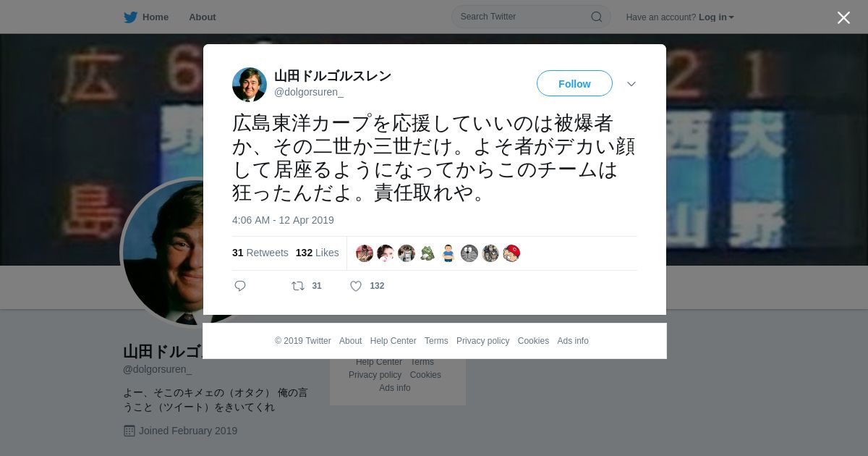Open the Privacy policy footer link
Screen dimensions: 868x456
482,341
